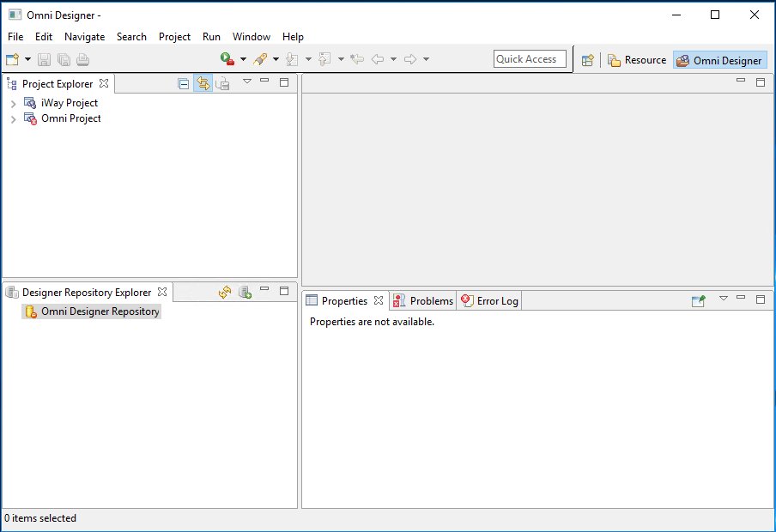
Task: Click the Save All toolbar icon
Action: pos(64,59)
